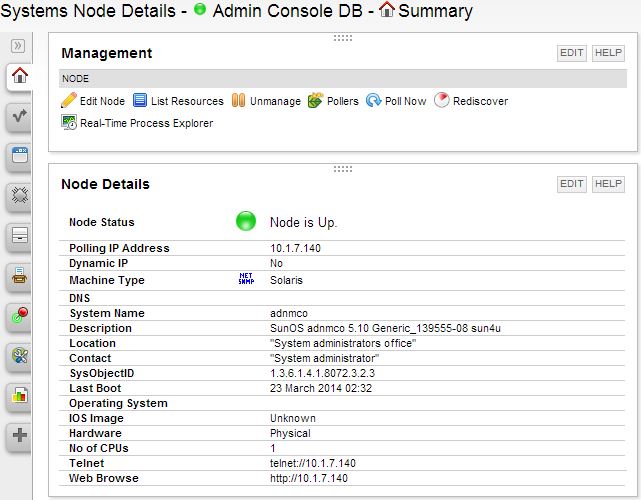This screenshot has height=500, width=641.
Task: Open the Edit Node link
Action: (102, 101)
